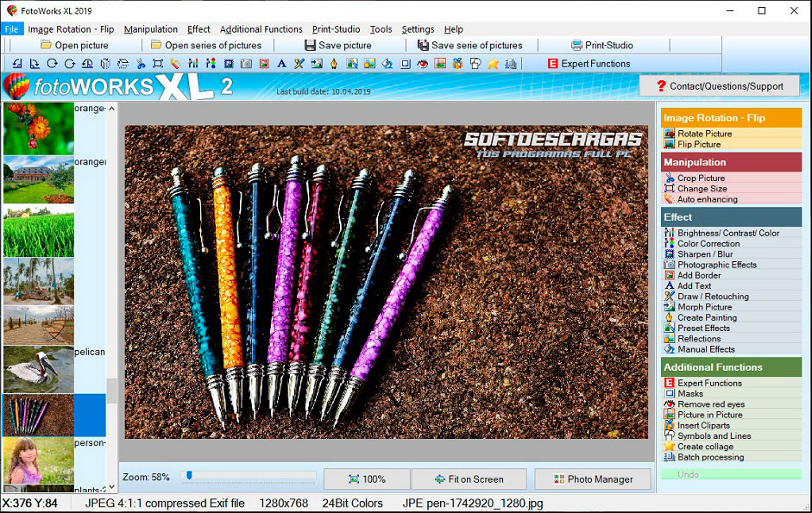
Task: Click the Fit on Screen button
Action: pos(469,479)
